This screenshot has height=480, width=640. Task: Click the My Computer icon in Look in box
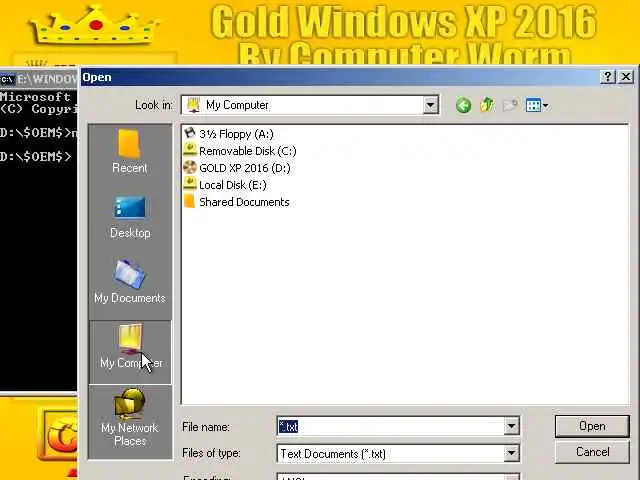193,105
